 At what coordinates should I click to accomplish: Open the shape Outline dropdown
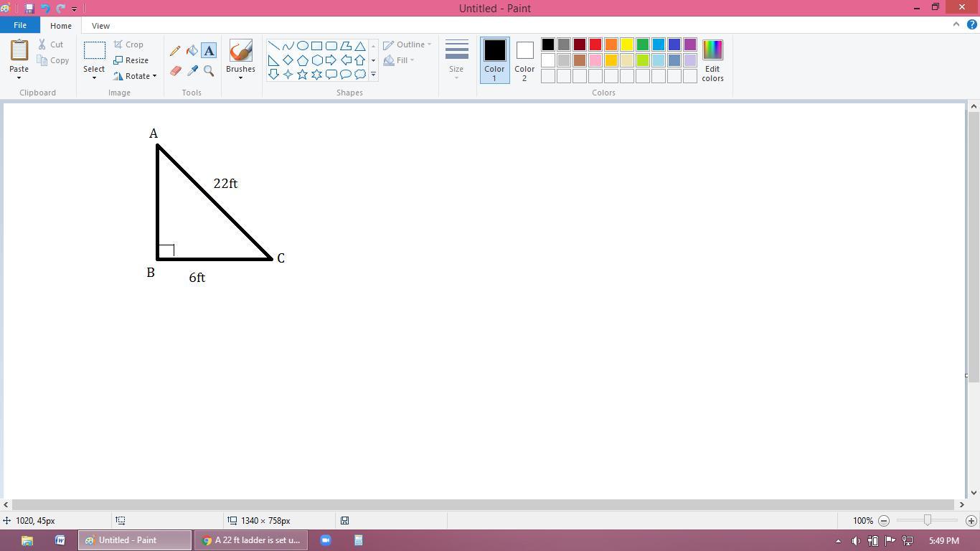tap(407, 44)
